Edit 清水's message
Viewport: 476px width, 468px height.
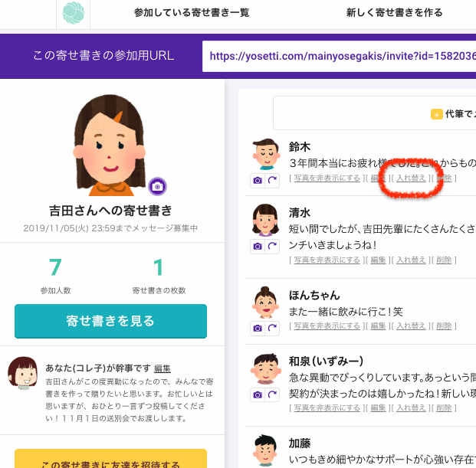coord(378,260)
